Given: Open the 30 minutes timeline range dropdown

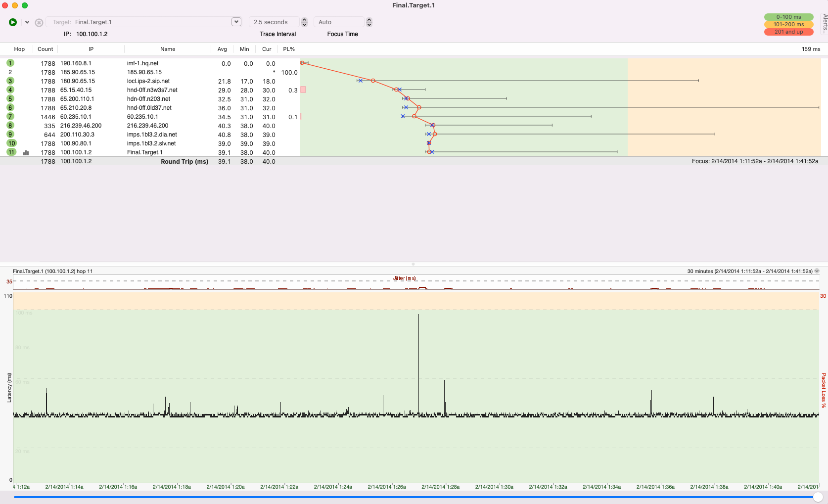Looking at the screenshot, I should tap(817, 271).
